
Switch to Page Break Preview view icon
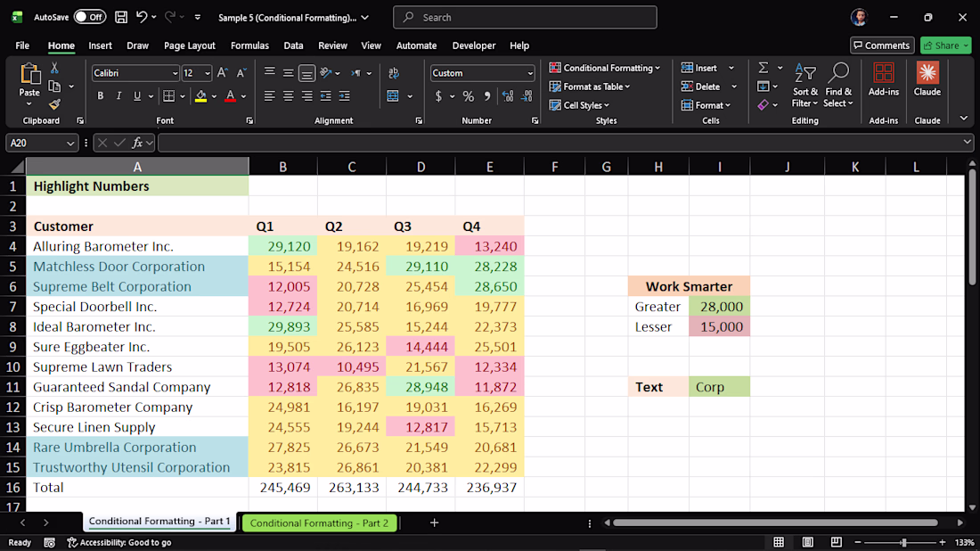point(837,542)
